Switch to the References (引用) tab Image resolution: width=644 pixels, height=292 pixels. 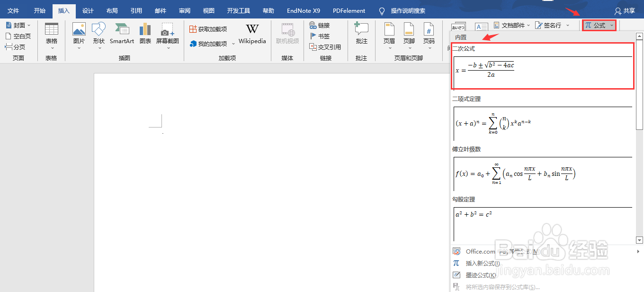(136, 10)
